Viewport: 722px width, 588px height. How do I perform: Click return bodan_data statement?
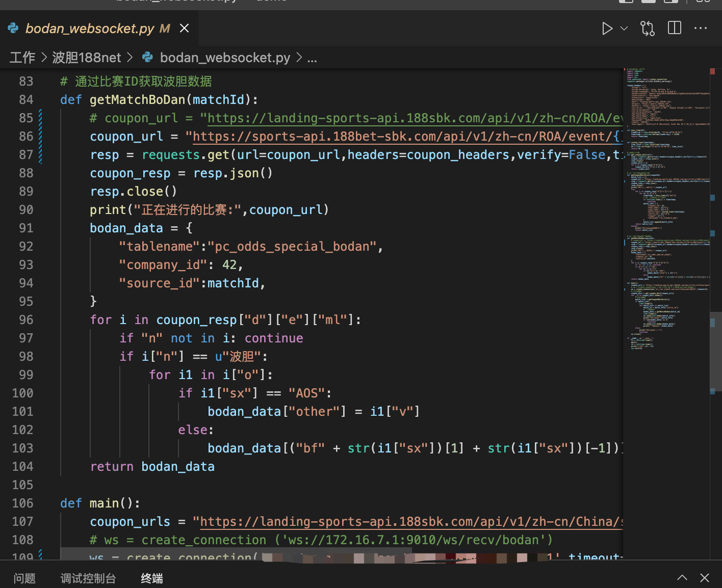[x=152, y=467]
